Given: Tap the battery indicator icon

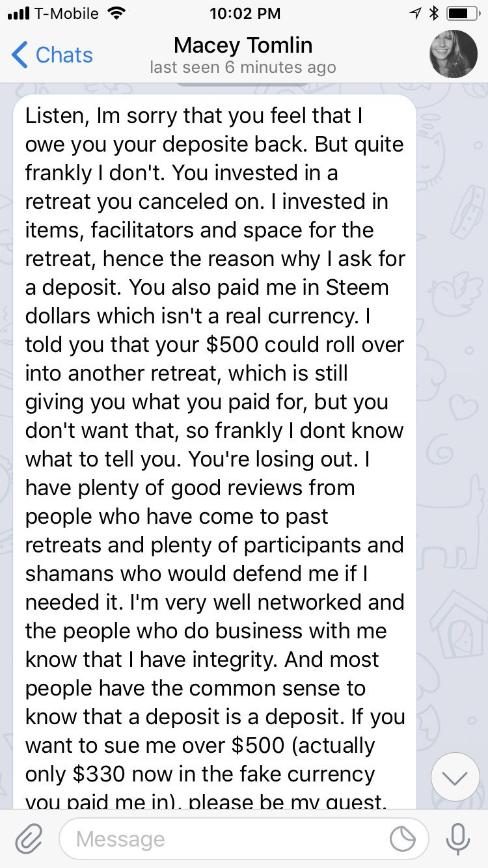Looking at the screenshot, I should [x=463, y=13].
